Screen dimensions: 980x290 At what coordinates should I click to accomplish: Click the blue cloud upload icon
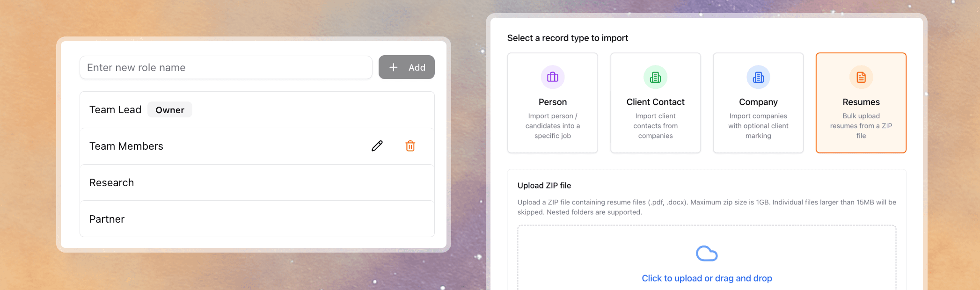tap(707, 254)
